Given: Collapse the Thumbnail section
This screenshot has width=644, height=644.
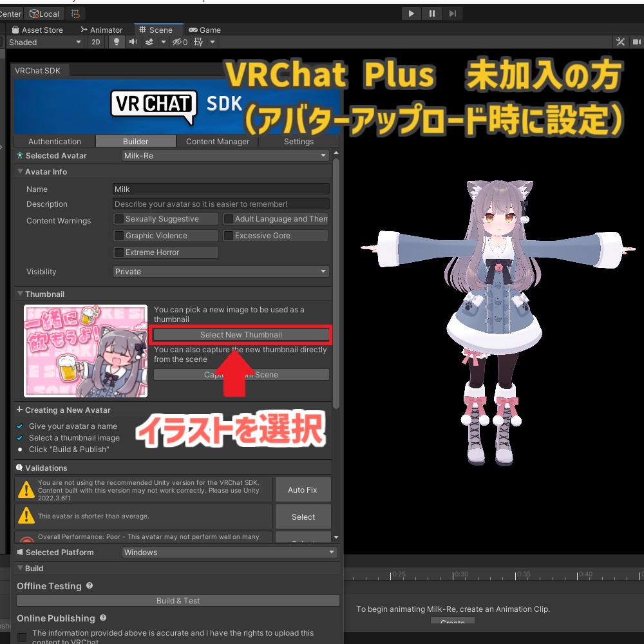Looking at the screenshot, I should (20, 294).
